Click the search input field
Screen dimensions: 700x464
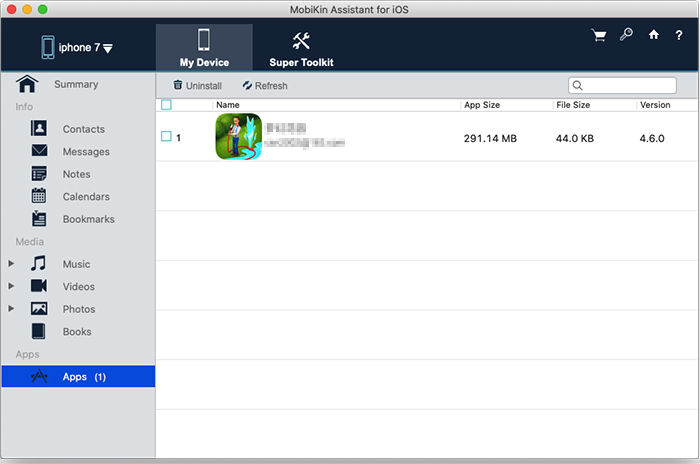(628, 86)
